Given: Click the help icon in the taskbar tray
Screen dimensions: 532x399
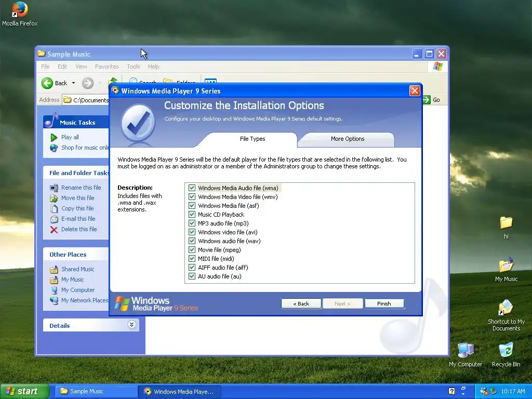Looking at the screenshot, I should 451,391.
